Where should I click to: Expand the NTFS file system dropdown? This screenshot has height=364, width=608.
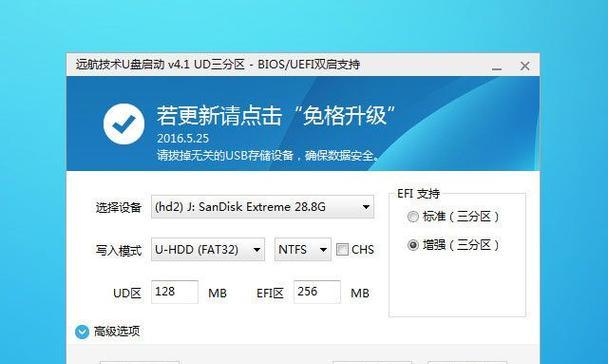(x=303, y=249)
